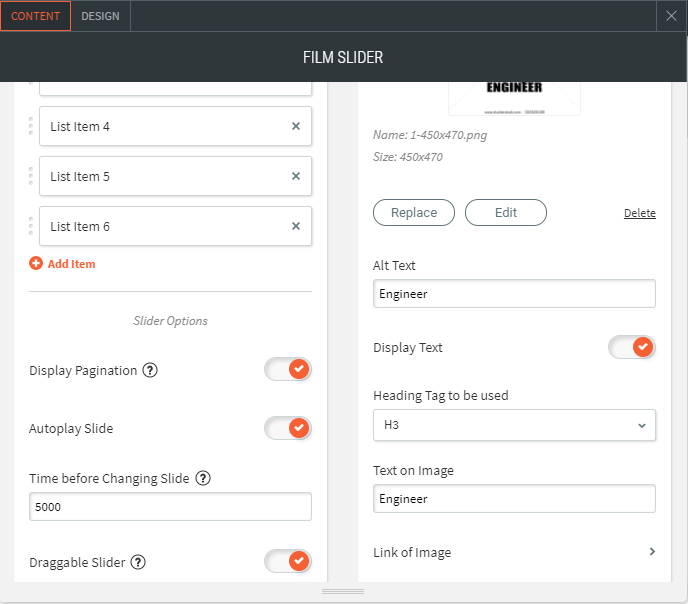The width and height of the screenshot is (688, 604).
Task: Click the panel resize handle at the bottom
Action: [x=343, y=592]
